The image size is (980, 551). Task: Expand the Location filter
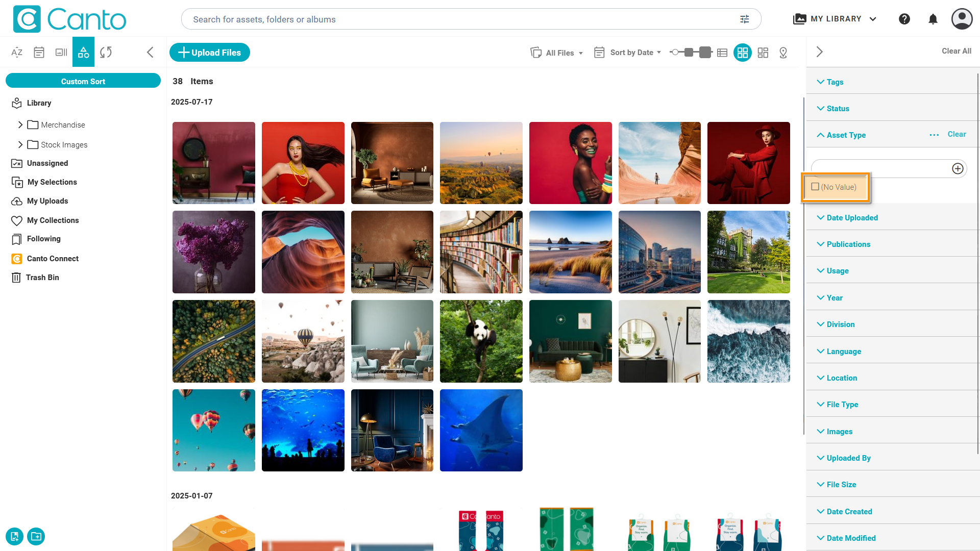coord(837,378)
